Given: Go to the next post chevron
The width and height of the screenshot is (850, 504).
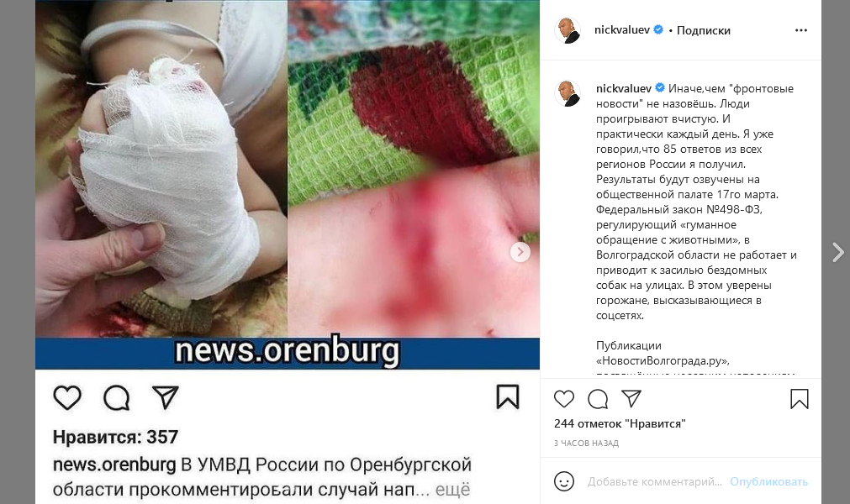Looking at the screenshot, I should click(x=838, y=252).
